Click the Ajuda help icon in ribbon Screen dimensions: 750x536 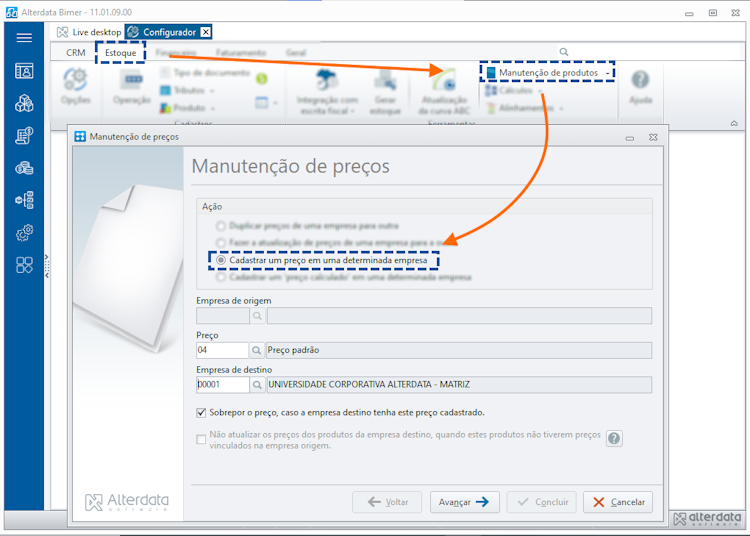640,79
